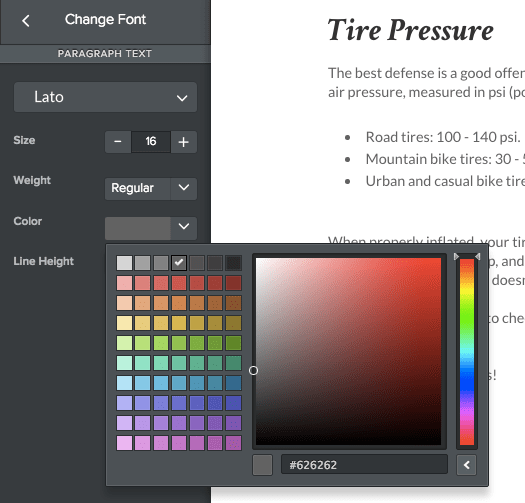
Task: Decrease font size with minus button
Action: pos(118,142)
